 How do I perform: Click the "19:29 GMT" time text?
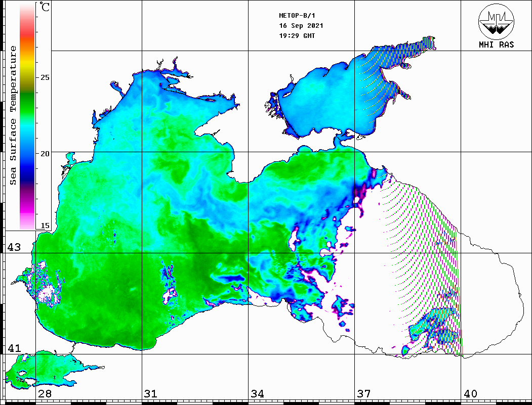(x=297, y=35)
